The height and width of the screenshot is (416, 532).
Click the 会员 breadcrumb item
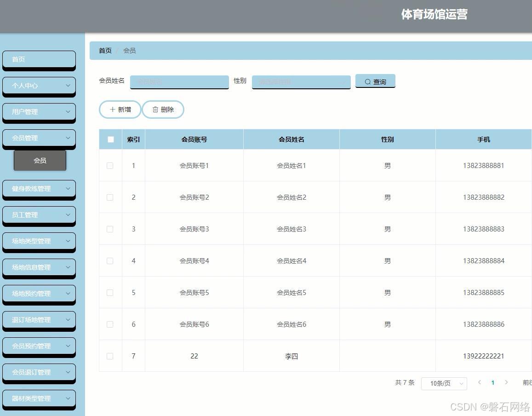pyautogui.click(x=129, y=51)
